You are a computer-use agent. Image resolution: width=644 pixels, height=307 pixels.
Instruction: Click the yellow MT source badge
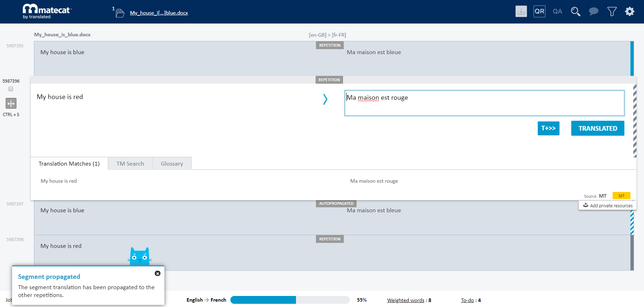(622, 196)
